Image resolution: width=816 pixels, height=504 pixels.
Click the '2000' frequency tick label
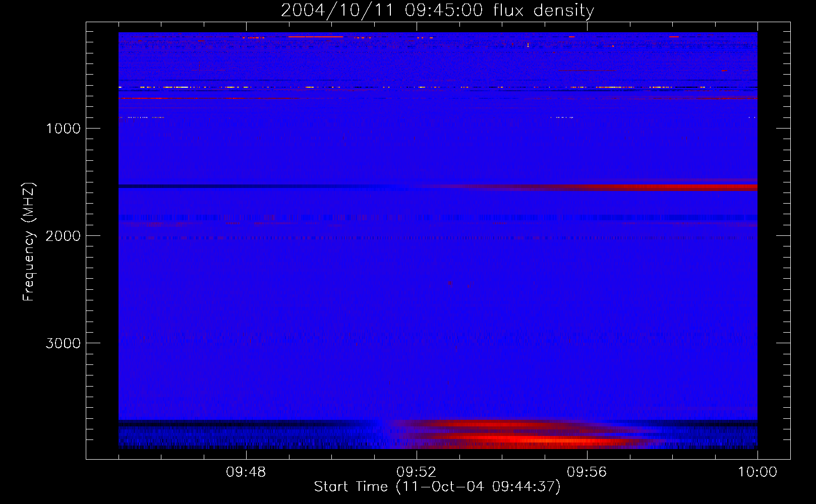coord(63,236)
